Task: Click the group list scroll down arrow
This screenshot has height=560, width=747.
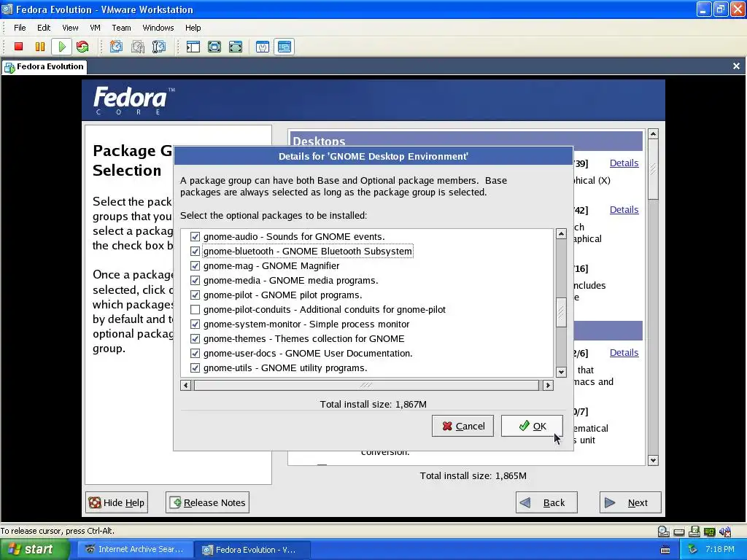Action: point(653,461)
